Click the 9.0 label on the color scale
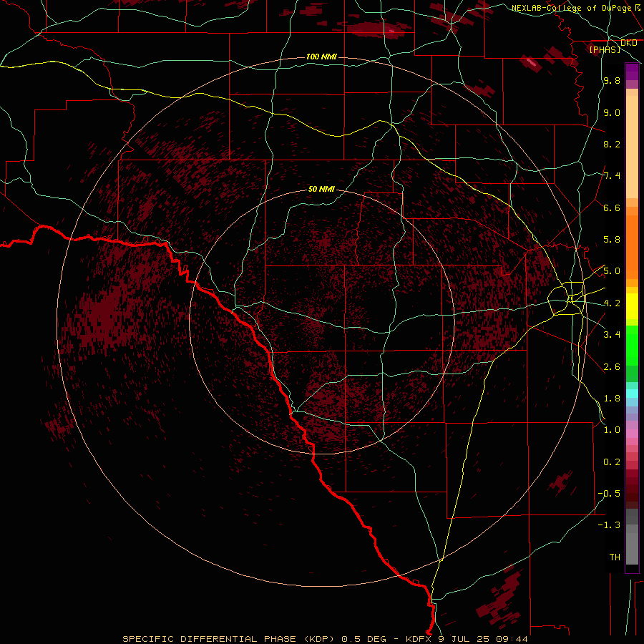The image size is (644, 644). 612,112
